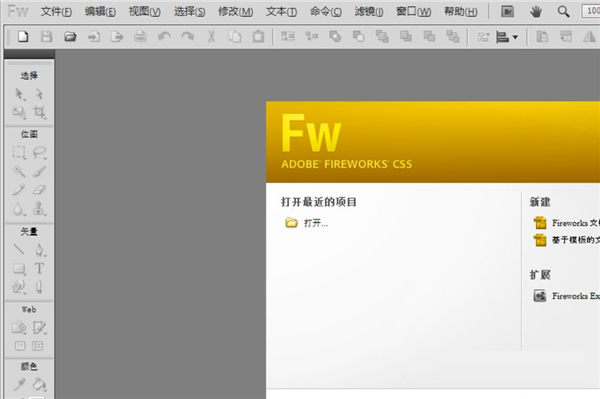Select the Eyedropper tool

[19, 384]
